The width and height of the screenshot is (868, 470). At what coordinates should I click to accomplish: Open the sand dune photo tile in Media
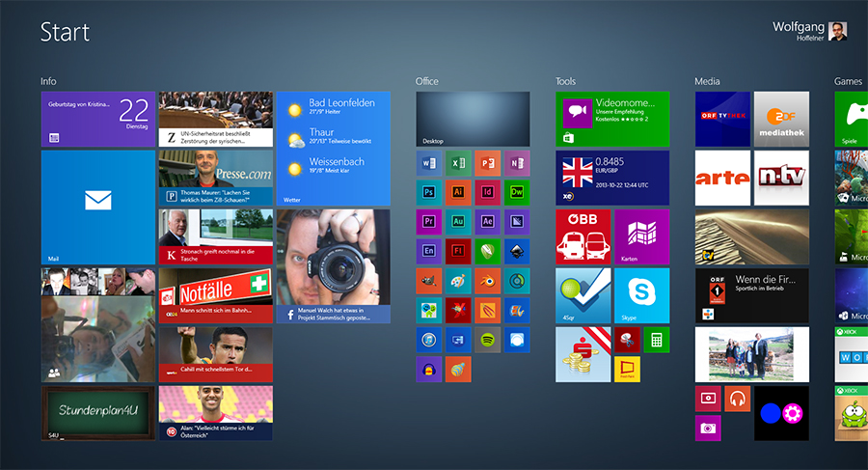pos(751,236)
